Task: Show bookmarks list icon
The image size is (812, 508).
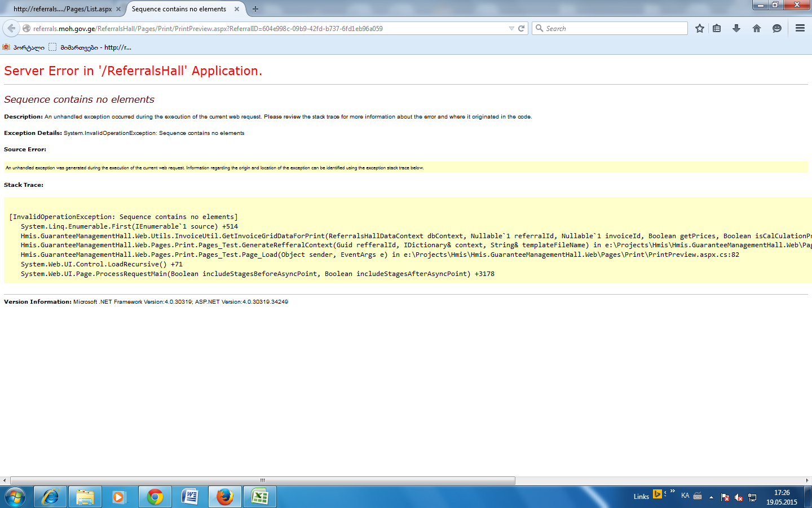Action: point(717,28)
